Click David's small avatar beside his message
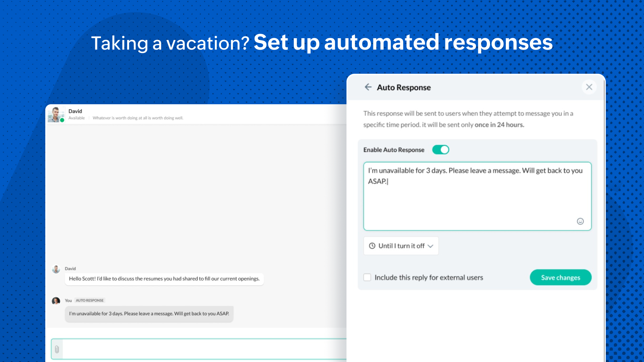 pyautogui.click(x=56, y=269)
